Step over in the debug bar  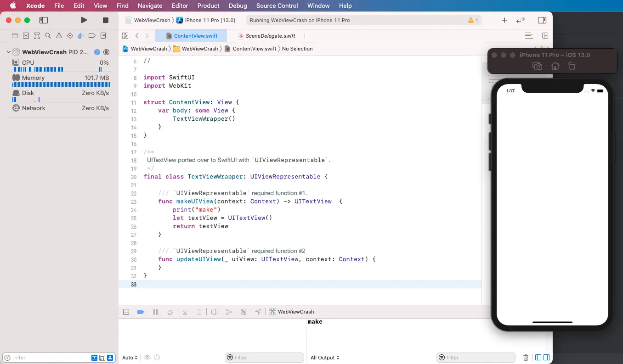click(x=170, y=312)
